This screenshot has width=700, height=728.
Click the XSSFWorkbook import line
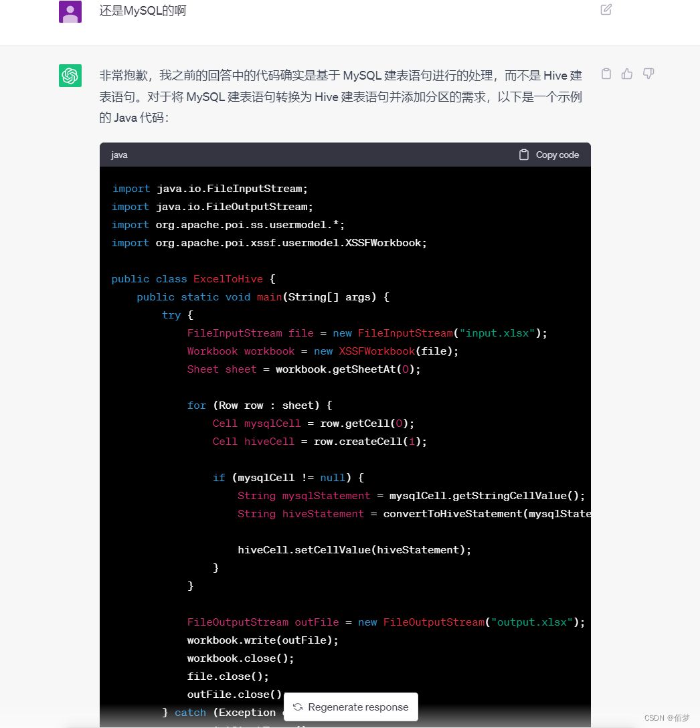pos(269,244)
